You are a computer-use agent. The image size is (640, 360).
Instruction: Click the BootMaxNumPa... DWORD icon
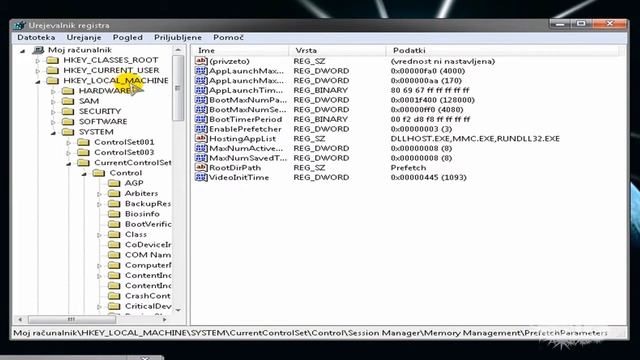point(201,100)
